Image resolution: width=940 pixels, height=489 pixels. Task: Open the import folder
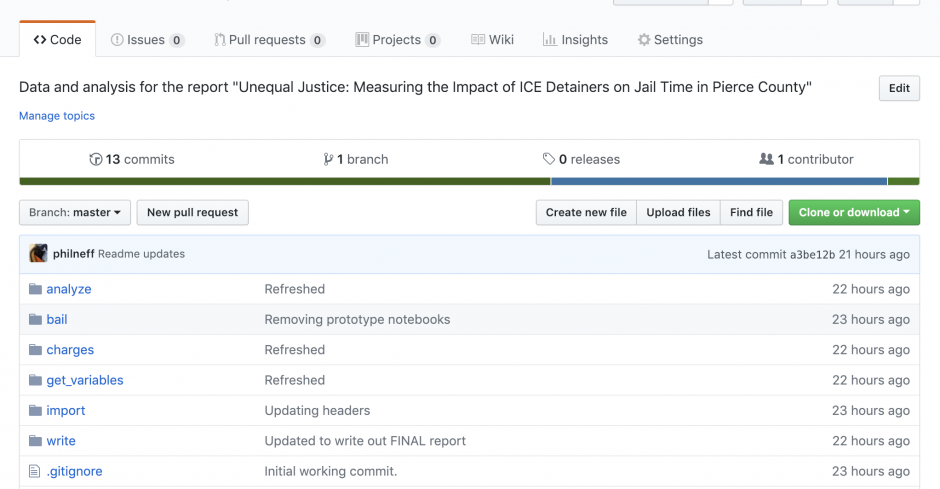66,410
